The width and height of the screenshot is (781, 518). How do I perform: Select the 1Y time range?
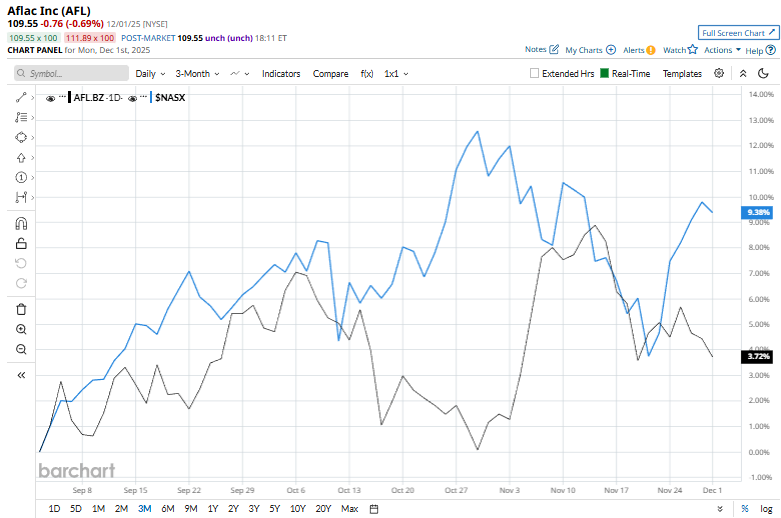[213, 509]
